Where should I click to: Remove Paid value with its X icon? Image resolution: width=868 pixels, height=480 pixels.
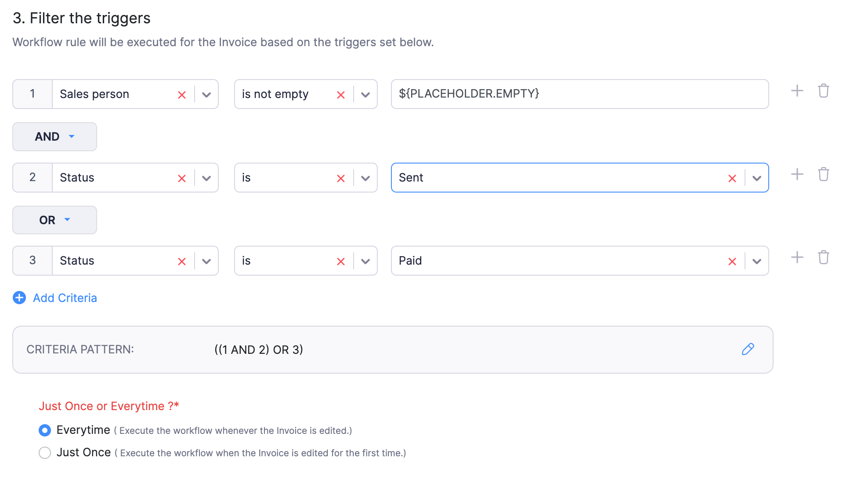pos(734,261)
